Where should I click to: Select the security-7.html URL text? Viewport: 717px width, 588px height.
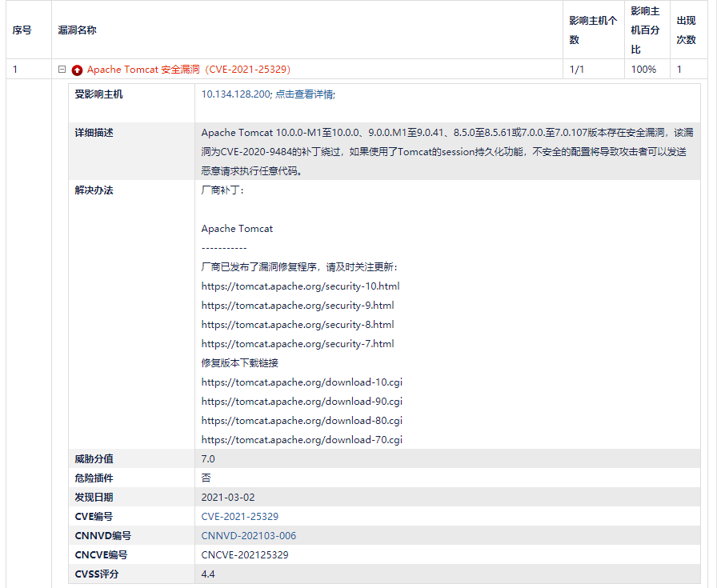(298, 344)
